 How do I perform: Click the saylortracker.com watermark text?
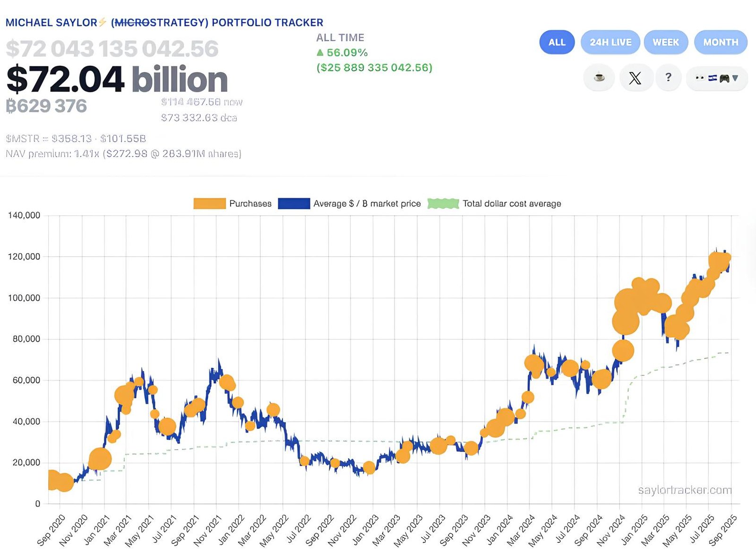tap(685, 490)
